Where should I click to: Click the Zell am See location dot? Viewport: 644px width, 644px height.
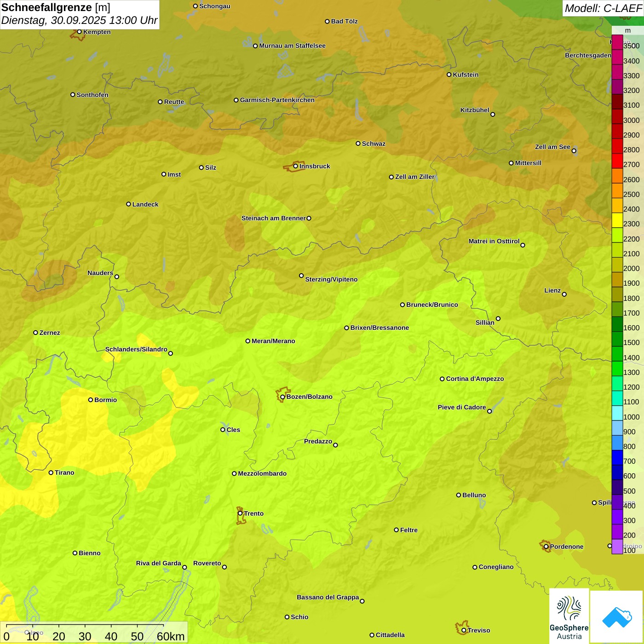(574, 150)
